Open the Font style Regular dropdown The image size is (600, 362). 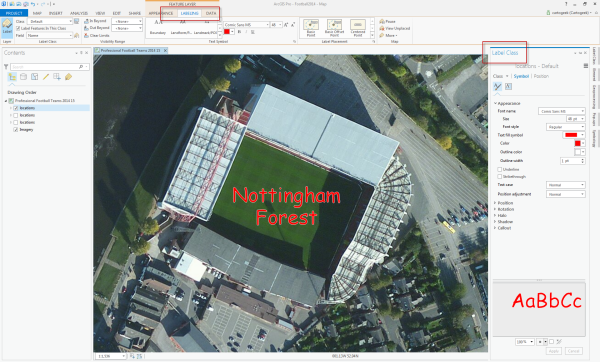(566, 127)
